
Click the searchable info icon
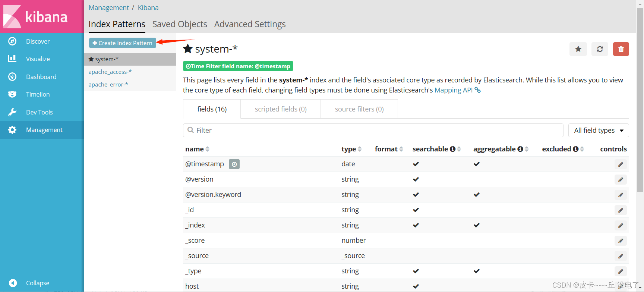452,149
